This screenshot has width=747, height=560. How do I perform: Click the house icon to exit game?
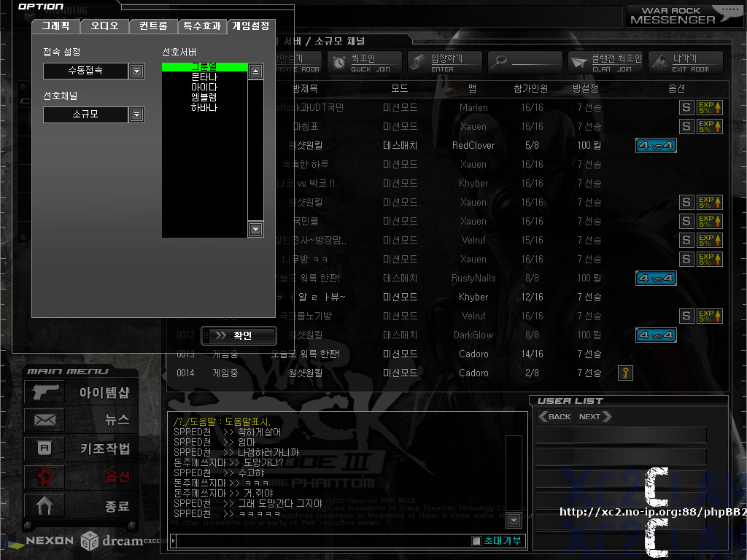44,505
